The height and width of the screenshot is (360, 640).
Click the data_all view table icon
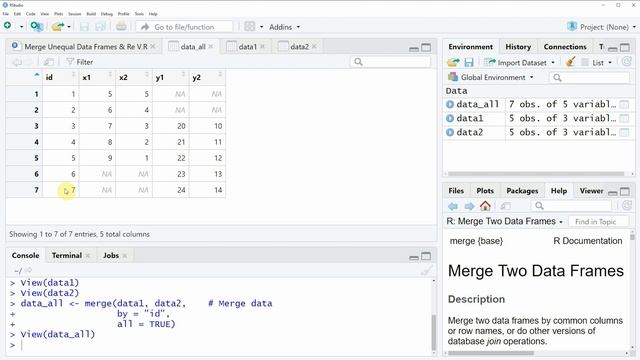pyautogui.click(x=624, y=104)
